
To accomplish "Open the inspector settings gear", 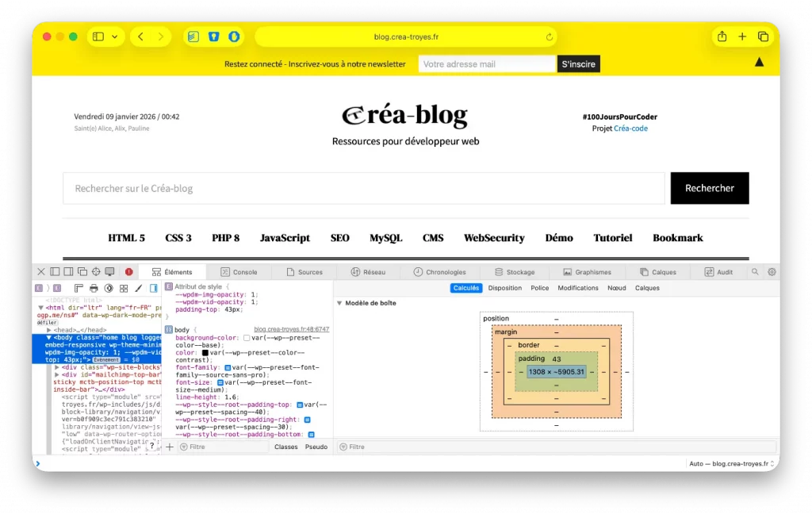I will 772,271.
